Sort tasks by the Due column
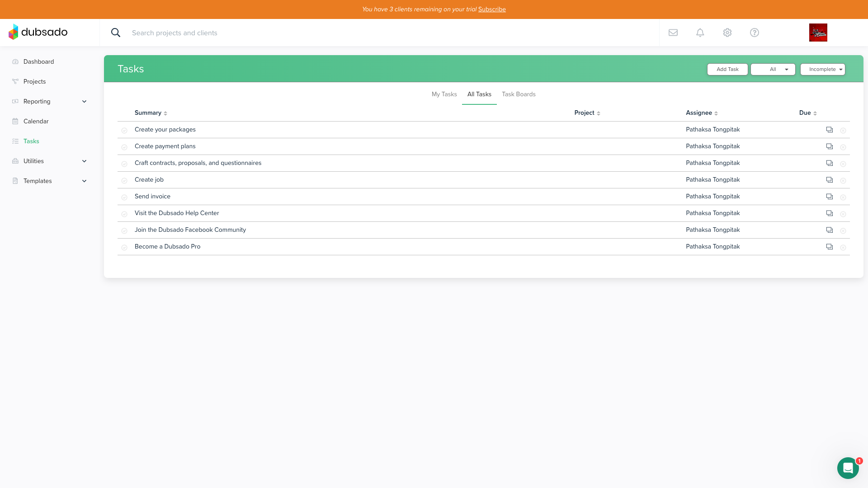Screen dimensions: 868x488 point(807,113)
